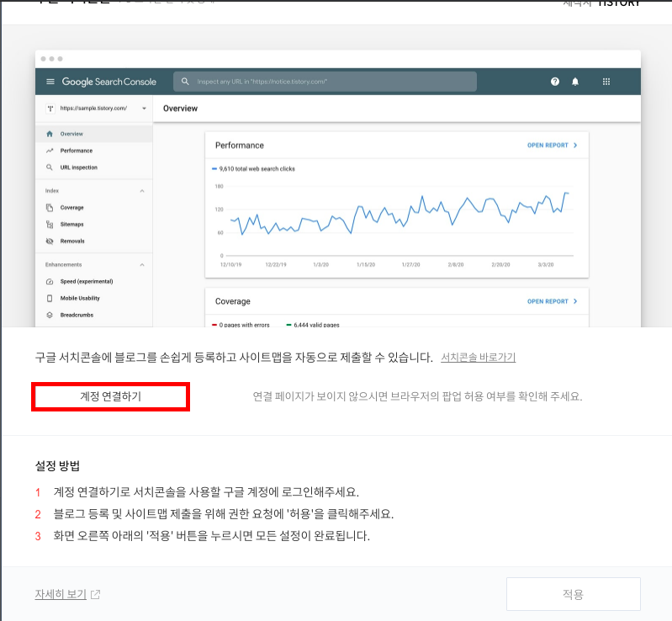Click the Performance card heading
The height and width of the screenshot is (621, 672).
[x=240, y=146]
